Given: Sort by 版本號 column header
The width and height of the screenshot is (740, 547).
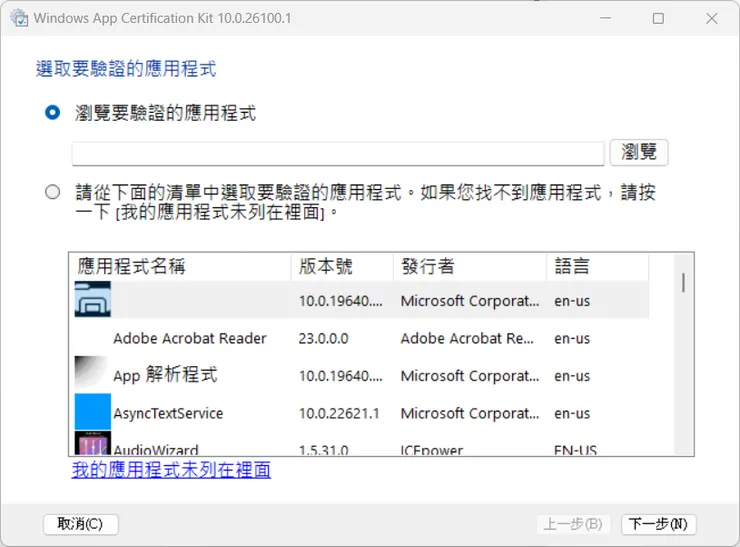Looking at the screenshot, I should [x=342, y=267].
